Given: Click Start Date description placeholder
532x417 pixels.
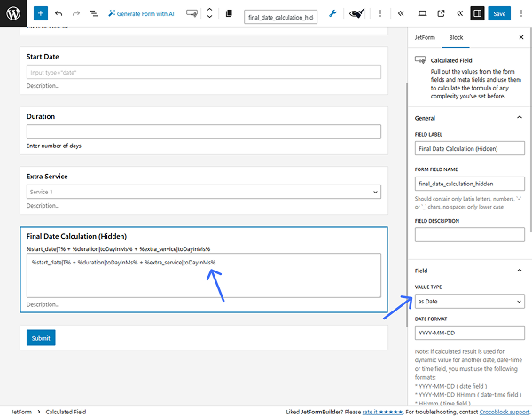Looking at the screenshot, I should [x=43, y=86].
